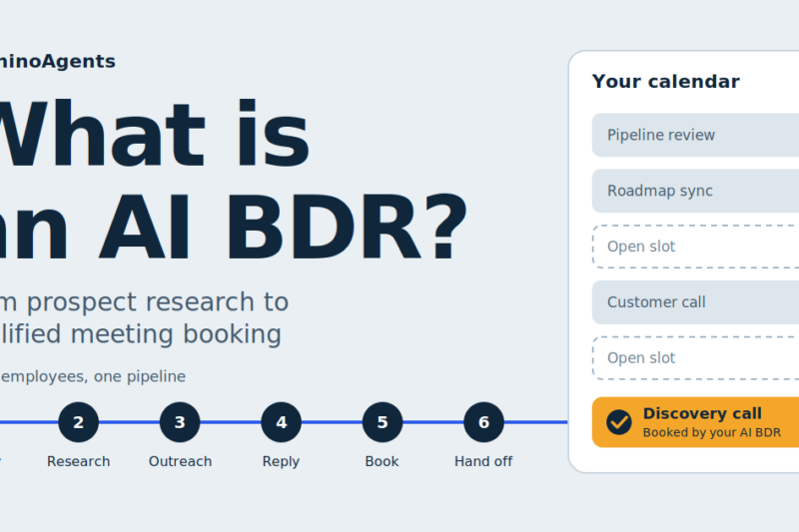
Task: Open the Pipeline review calendar entry
Action: 695,135
